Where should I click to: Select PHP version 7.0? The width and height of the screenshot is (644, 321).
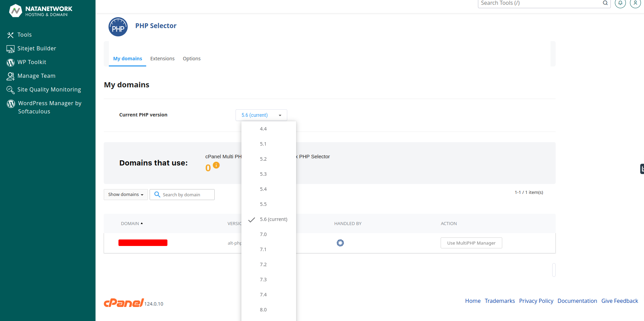click(x=269, y=234)
